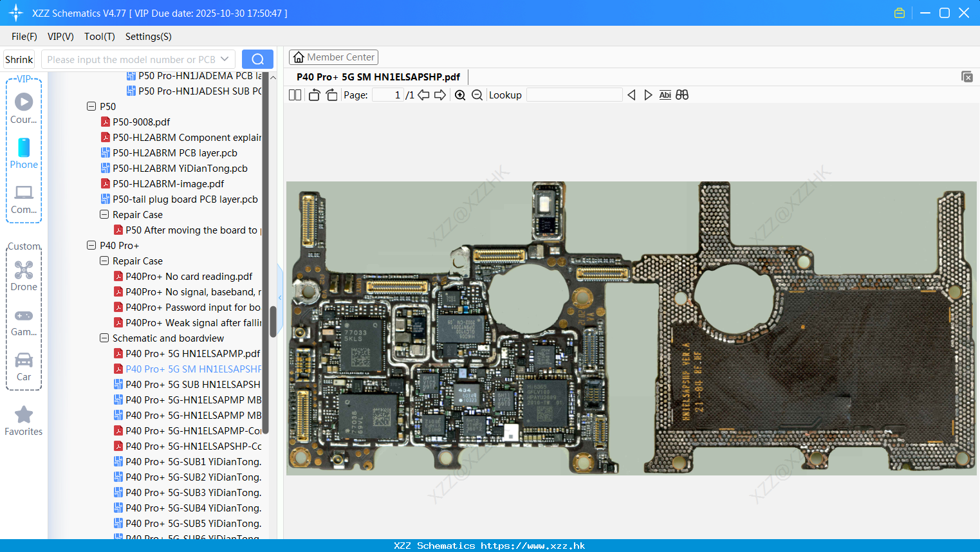Click the Abi text selection icon
980x552 pixels.
(x=665, y=95)
